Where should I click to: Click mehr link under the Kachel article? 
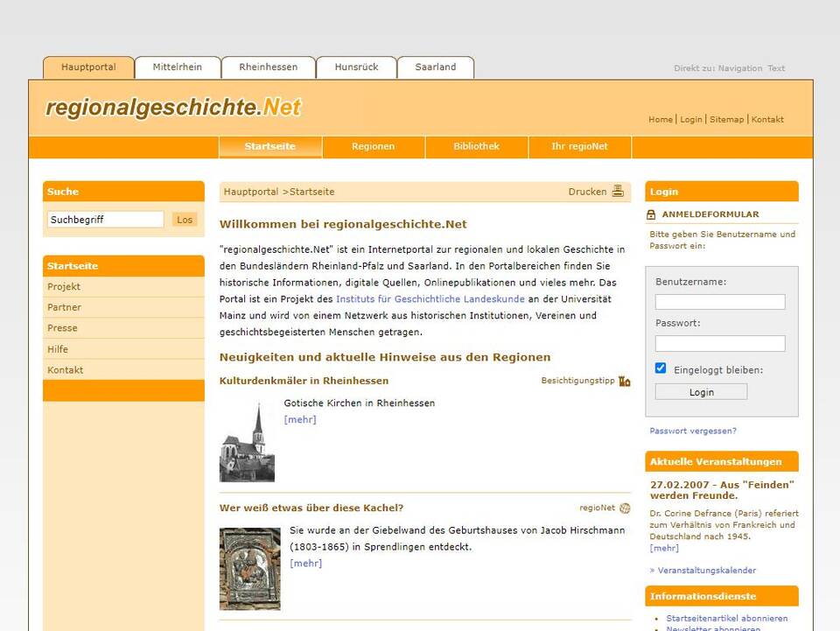[306, 563]
